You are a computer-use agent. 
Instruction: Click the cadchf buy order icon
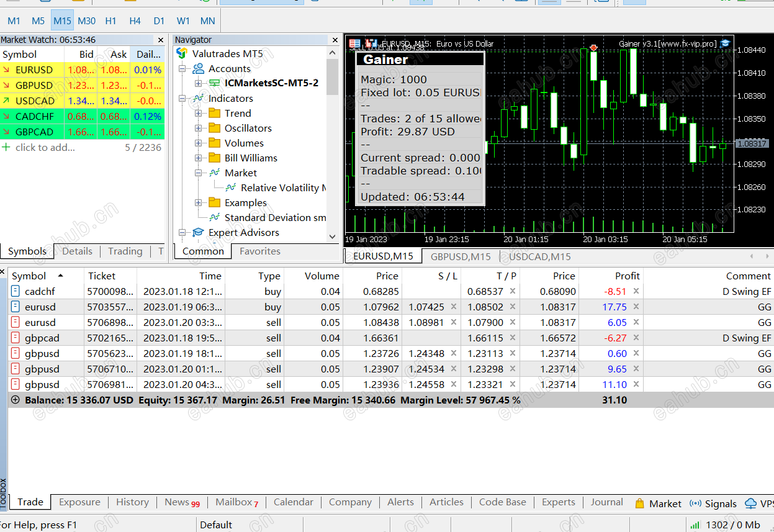click(x=16, y=291)
